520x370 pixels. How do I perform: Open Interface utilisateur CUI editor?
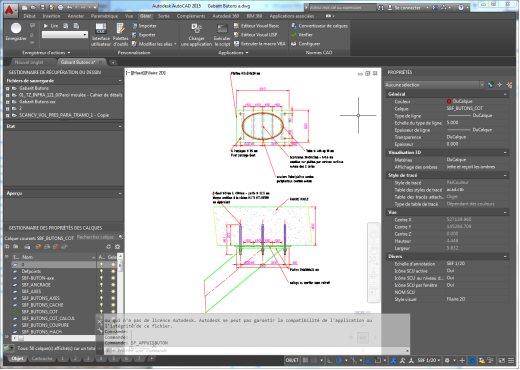(101, 35)
